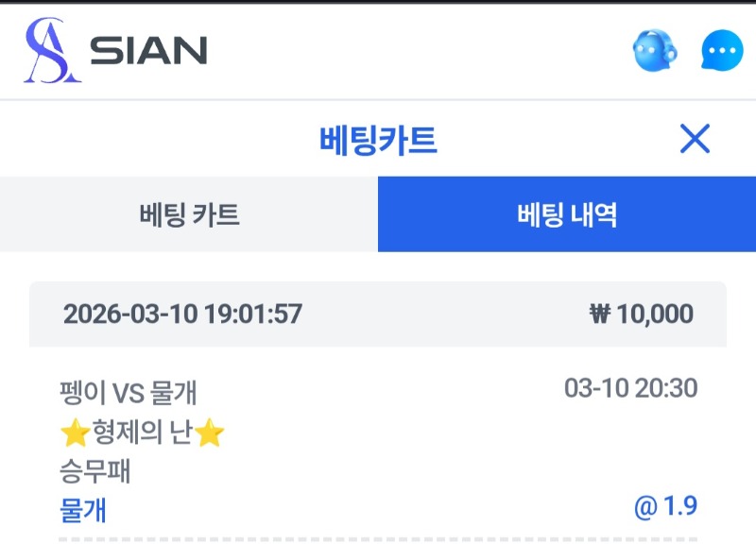Close the 베팅카트 panel with X
The image size is (756, 544).
coord(695,140)
